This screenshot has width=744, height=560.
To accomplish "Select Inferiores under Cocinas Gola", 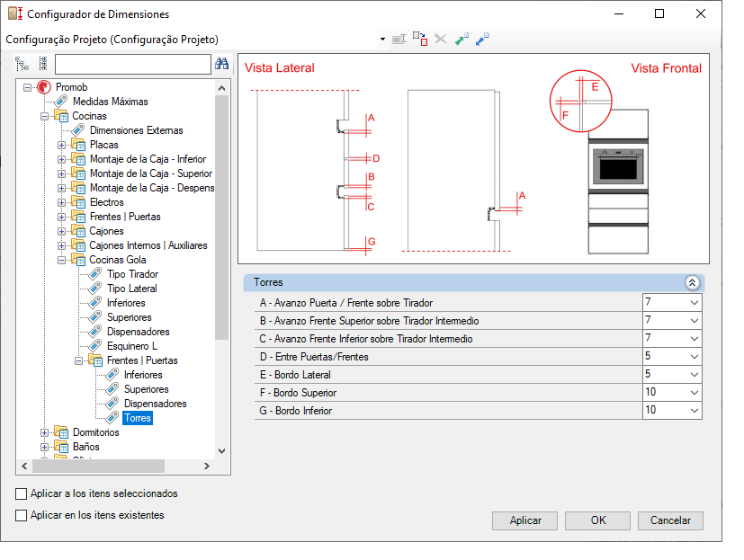I will tap(126, 303).
